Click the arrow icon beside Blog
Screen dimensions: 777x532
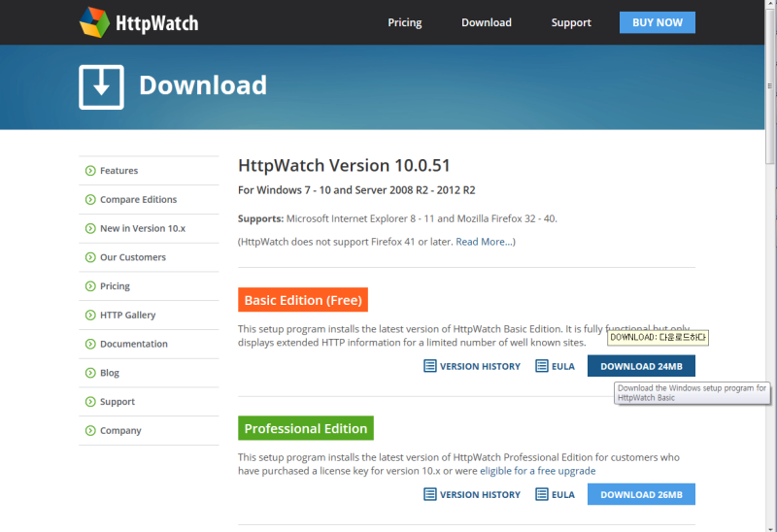(90, 373)
